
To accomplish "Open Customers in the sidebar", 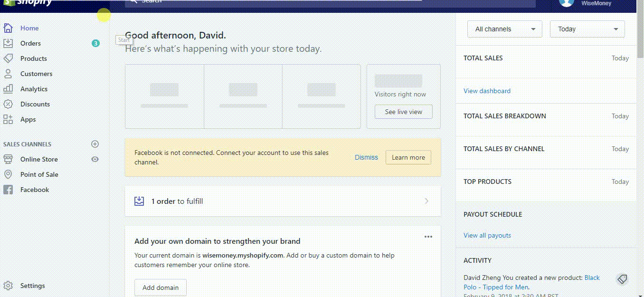I will 36,74.
